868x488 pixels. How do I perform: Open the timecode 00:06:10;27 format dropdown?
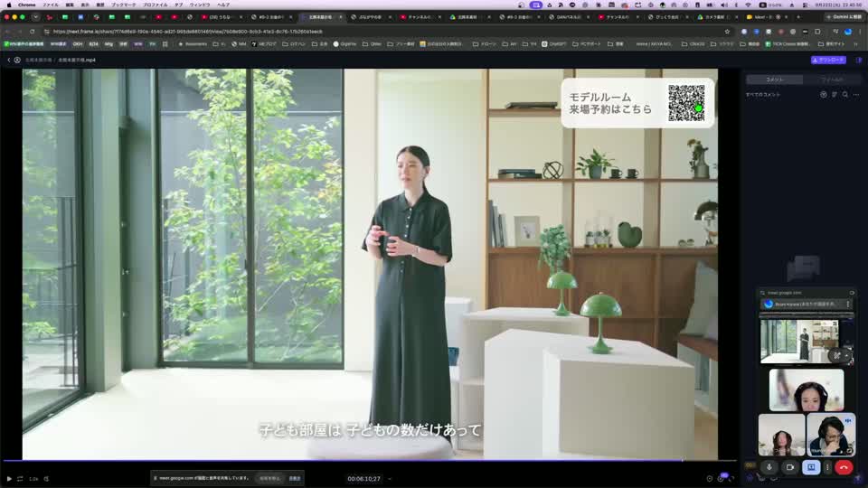coord(389,479)
